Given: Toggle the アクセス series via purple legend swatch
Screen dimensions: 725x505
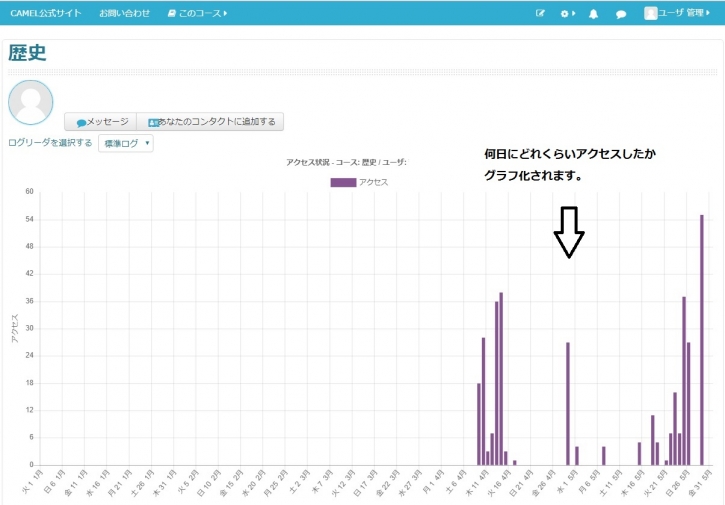Looking at the screenshot, I should (343, 182).
